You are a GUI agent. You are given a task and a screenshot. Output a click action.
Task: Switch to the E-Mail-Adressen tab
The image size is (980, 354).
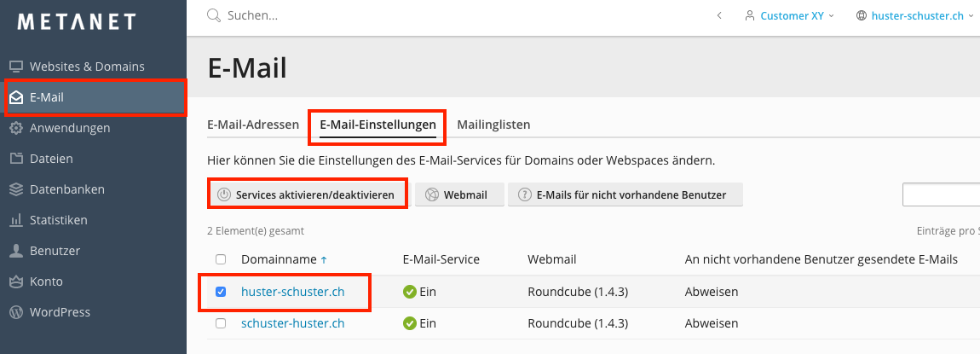point(252,125)
